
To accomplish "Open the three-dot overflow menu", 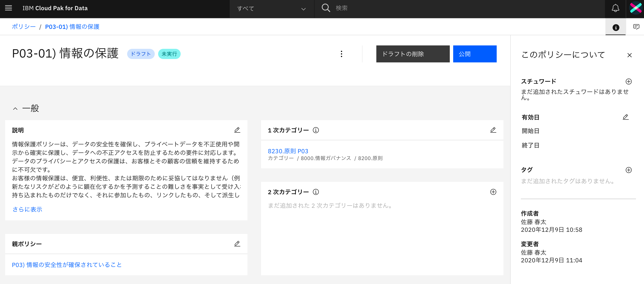I will [342, 54].
